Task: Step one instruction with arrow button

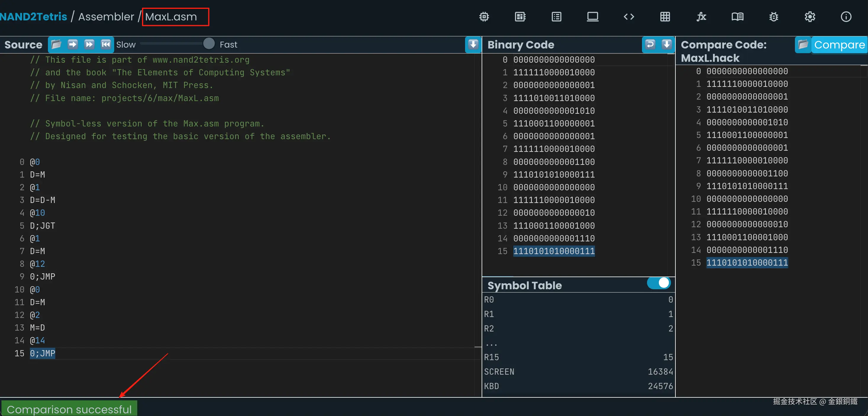Action: coord(72,44)
